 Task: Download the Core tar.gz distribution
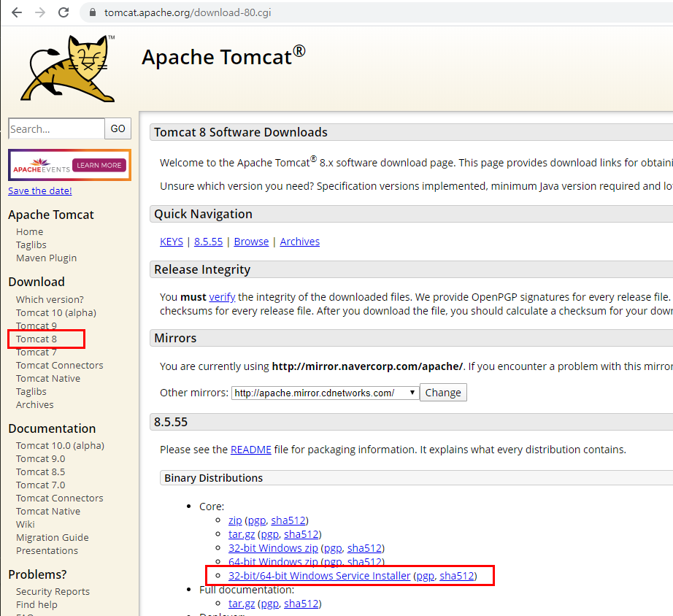[242, 534]
